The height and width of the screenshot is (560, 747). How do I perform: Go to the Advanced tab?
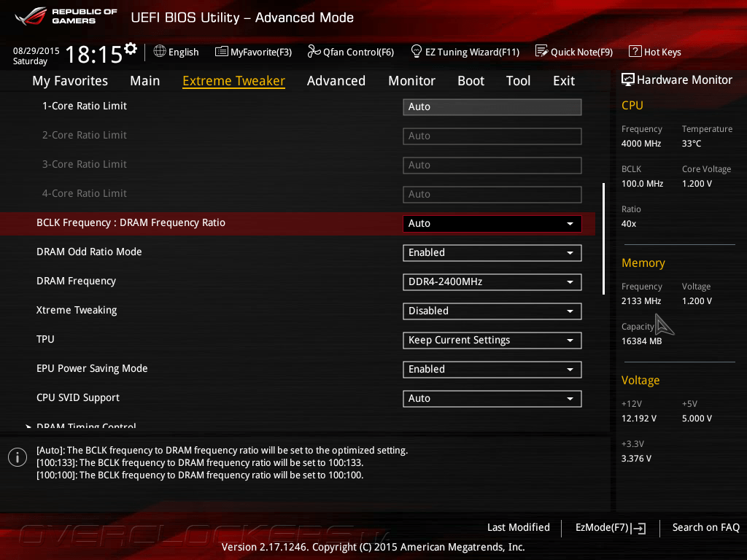coord(336,81)
